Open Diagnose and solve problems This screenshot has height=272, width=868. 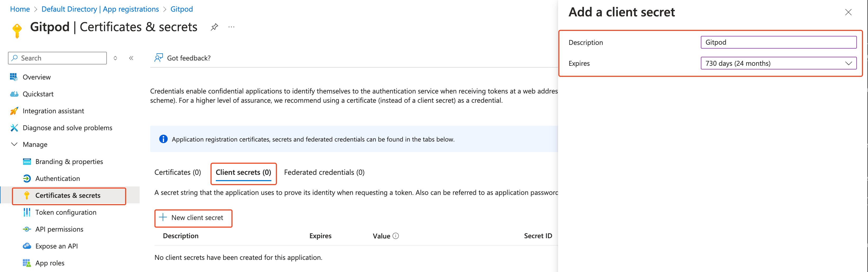[x=67, y=128]
